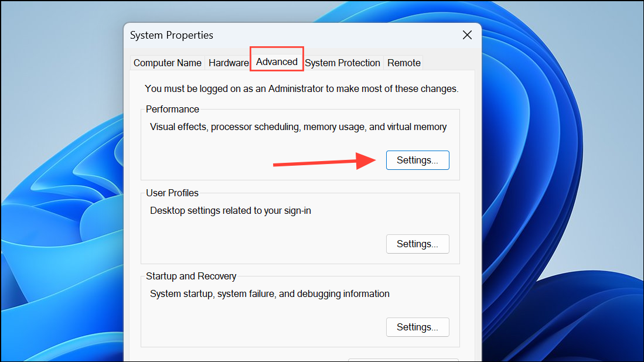Open Startup and Recovery Settings
Screen dimensions: 644x362
point(417,327)
